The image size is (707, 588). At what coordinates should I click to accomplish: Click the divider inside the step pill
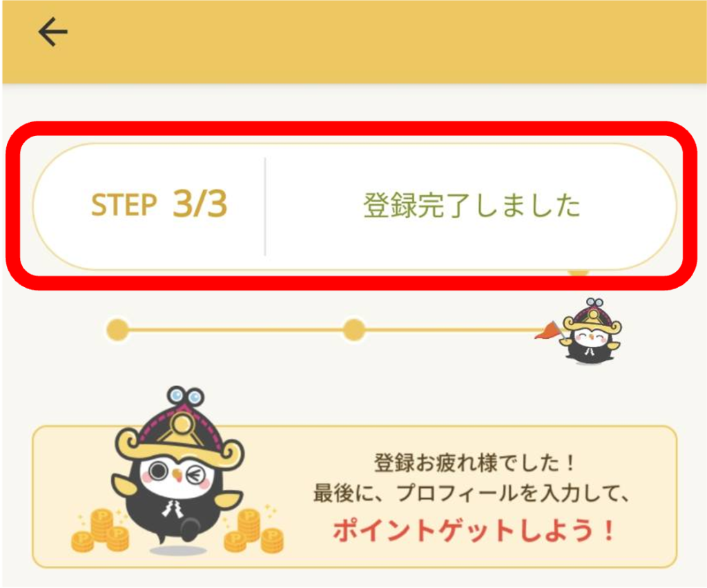(x=265, y=207)
